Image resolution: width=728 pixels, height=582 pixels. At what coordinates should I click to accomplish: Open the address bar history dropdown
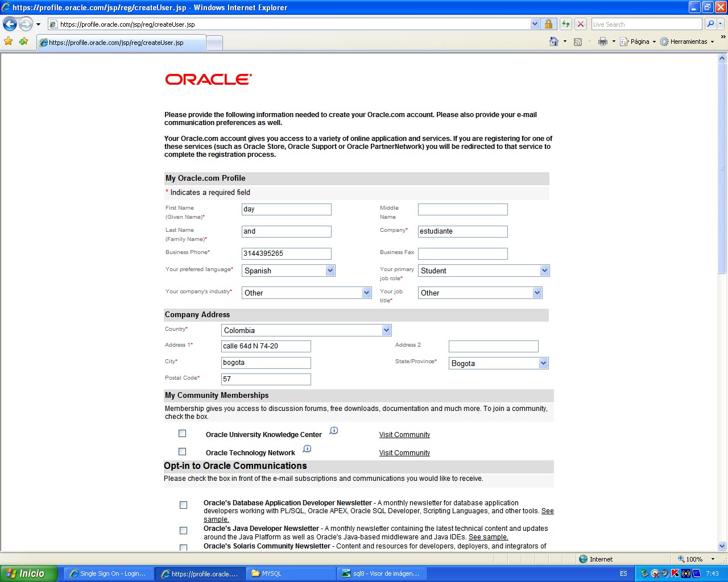tap(535, 24)
